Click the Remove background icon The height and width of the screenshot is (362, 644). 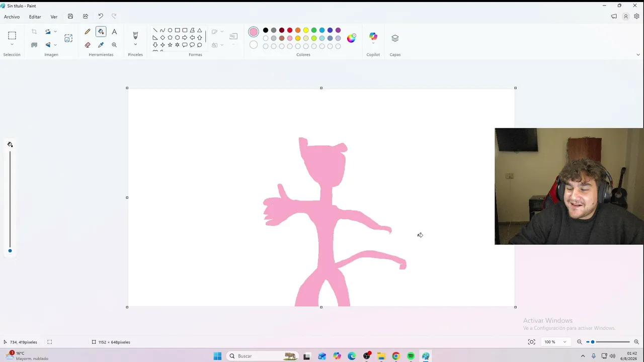tap(34, 45)
